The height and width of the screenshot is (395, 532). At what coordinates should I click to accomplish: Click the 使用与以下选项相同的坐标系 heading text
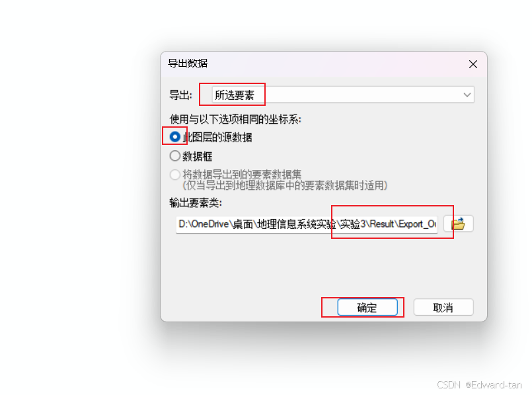[x=235, y=119]
